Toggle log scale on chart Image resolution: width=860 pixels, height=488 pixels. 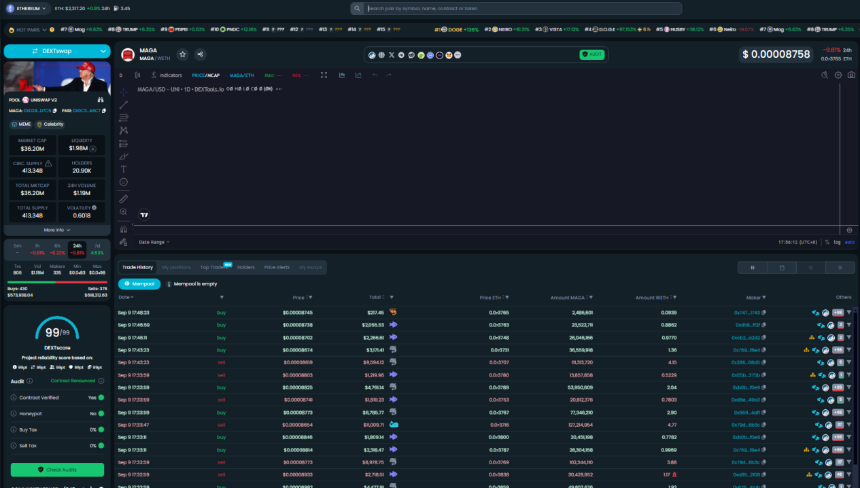click(837, 242)
